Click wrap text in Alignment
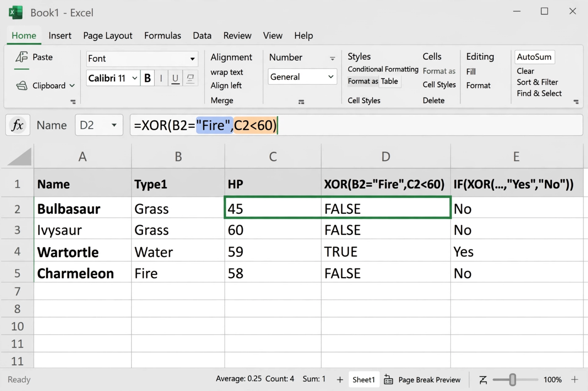Image resolution: width=588 pixels, height=391 pixels. (226, 72)
